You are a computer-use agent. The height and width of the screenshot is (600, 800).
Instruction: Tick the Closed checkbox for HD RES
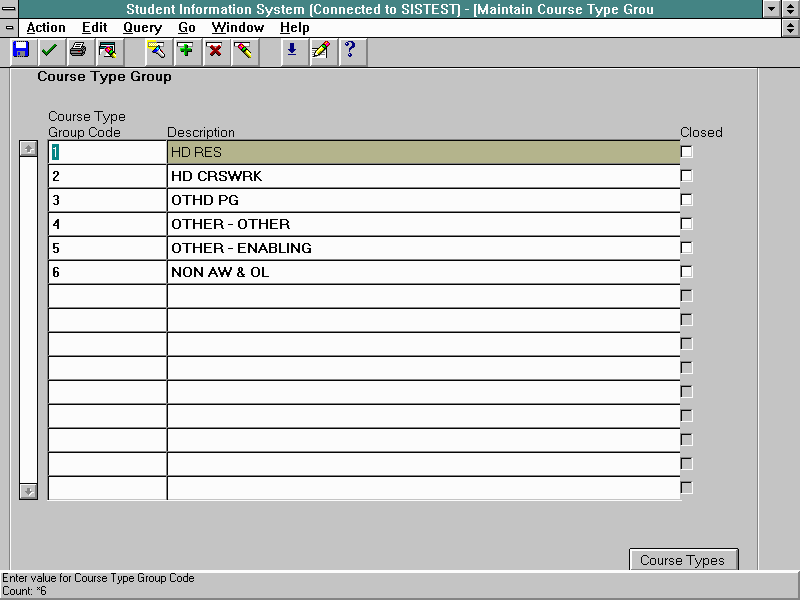pyautogui.click(x=687, y=152)
